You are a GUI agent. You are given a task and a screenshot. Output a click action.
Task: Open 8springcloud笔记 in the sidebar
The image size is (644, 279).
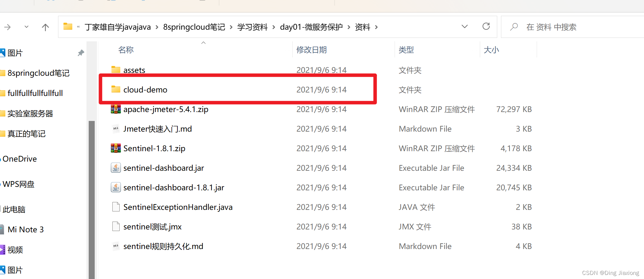(38, 73)
